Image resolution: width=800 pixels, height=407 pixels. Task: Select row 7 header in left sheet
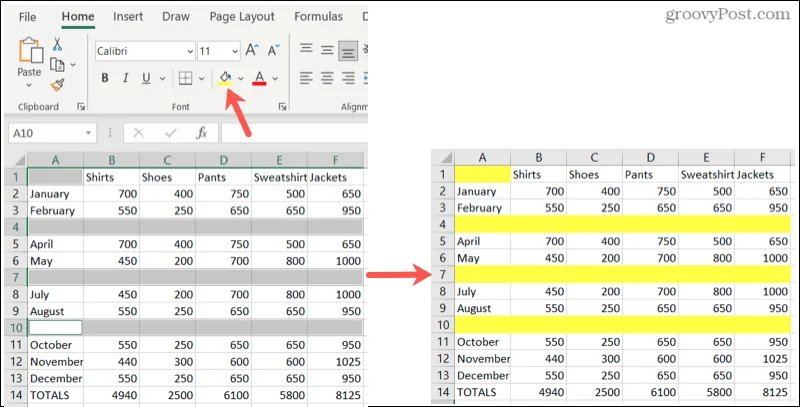16,277
